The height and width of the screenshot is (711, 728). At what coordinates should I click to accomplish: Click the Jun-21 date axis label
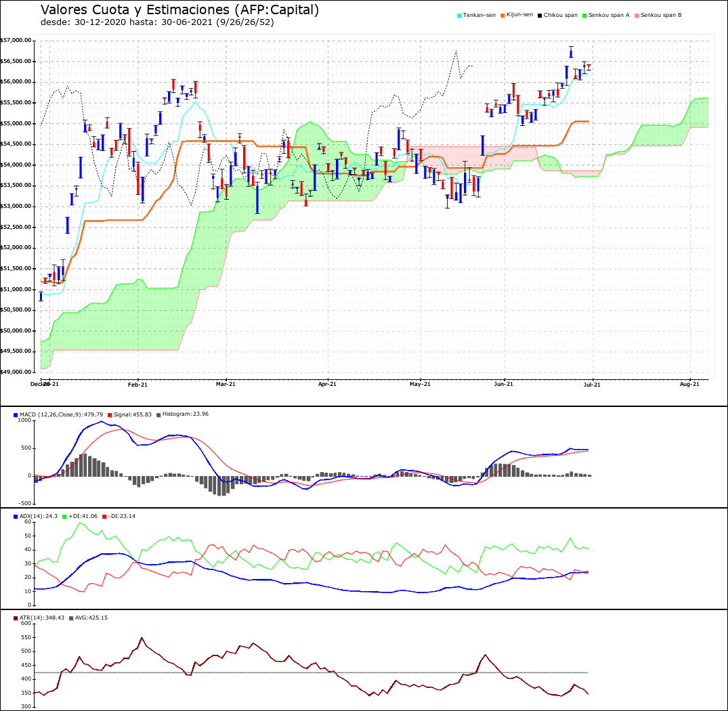(504, 384)
